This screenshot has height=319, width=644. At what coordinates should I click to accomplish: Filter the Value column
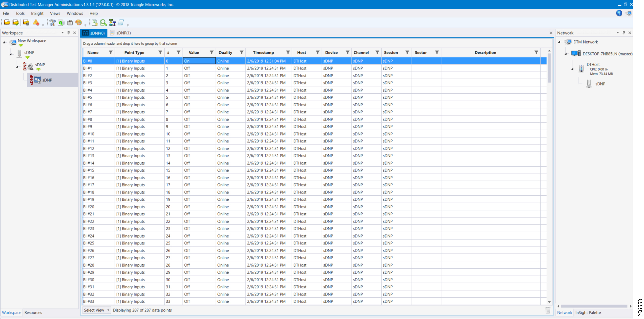(212, 52)
